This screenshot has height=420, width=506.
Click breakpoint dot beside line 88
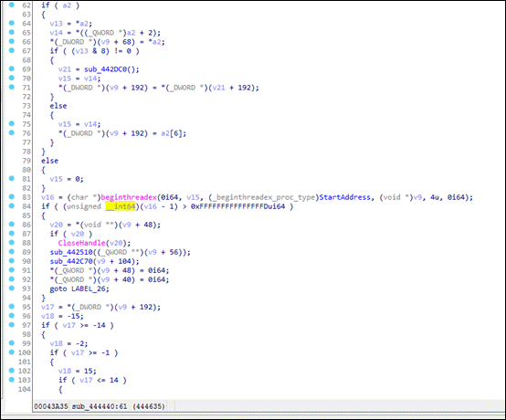[12, 242]
